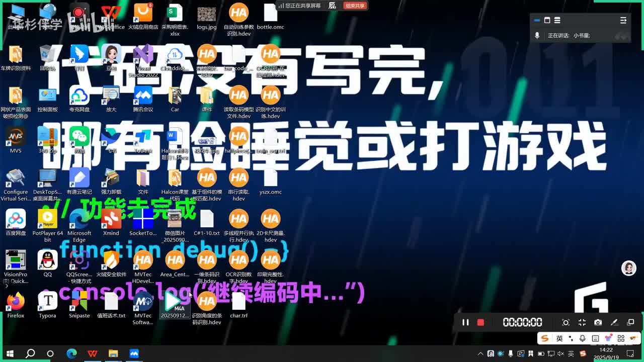Image resolution: width=644 pixels, height=362 pixels.
Task: Open the Windows Start menu
Action: click(10, 353)
